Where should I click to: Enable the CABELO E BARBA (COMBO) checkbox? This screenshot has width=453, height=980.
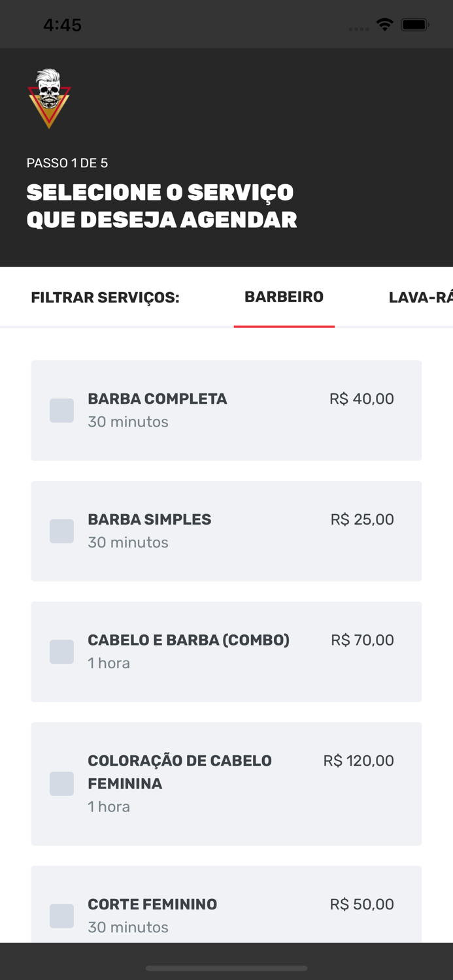click(61, 651)
